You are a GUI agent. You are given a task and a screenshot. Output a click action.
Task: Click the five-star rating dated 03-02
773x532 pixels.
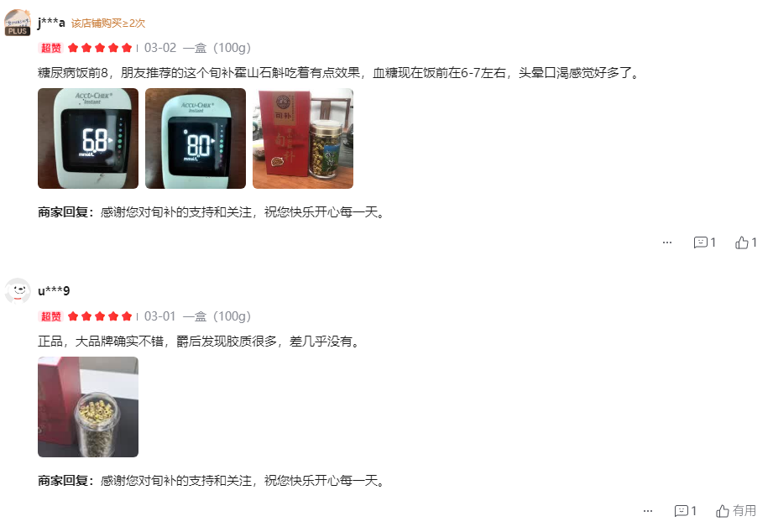coord(100,48)
